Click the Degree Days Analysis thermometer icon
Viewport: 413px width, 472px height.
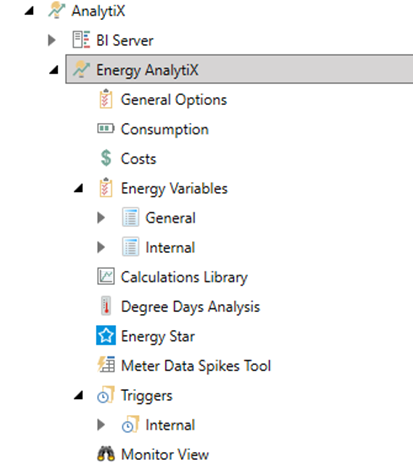tap(106, 306)
